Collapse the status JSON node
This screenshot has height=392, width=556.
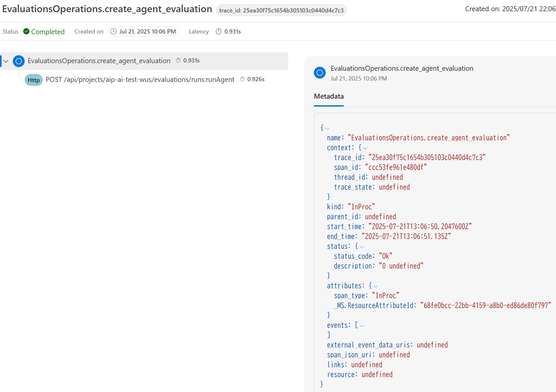click(x=362, y=247)
